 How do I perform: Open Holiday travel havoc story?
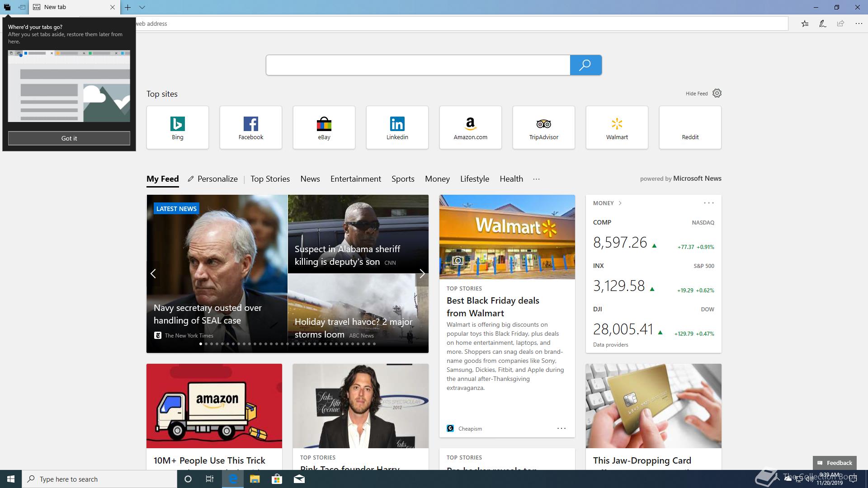point(354,328)
